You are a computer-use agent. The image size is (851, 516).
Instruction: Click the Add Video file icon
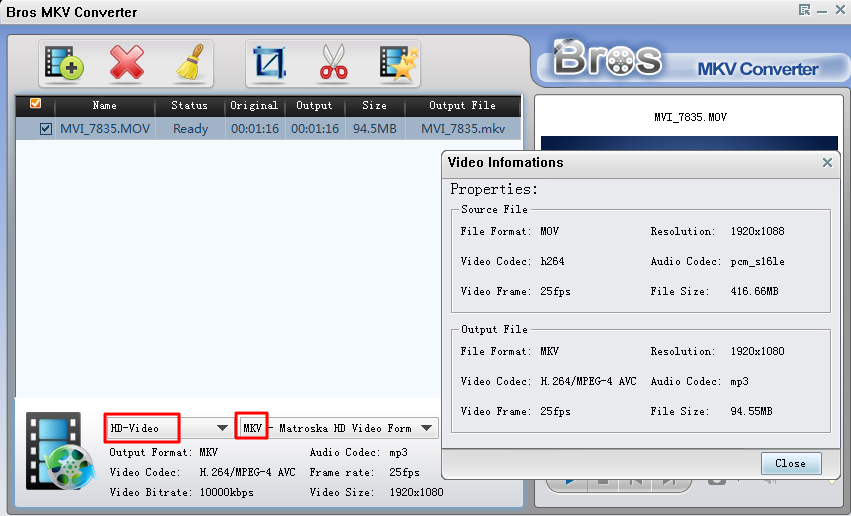click(x=63, y=63)
